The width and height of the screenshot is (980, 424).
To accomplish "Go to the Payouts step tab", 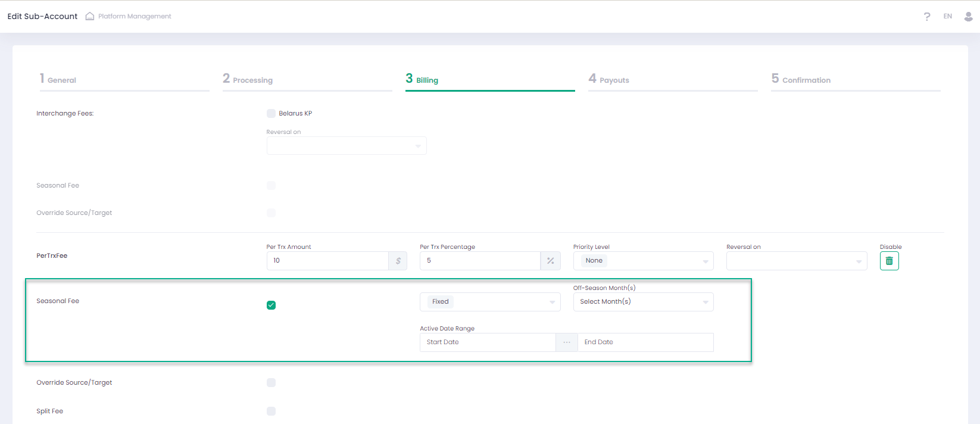I will coord(614,80).
